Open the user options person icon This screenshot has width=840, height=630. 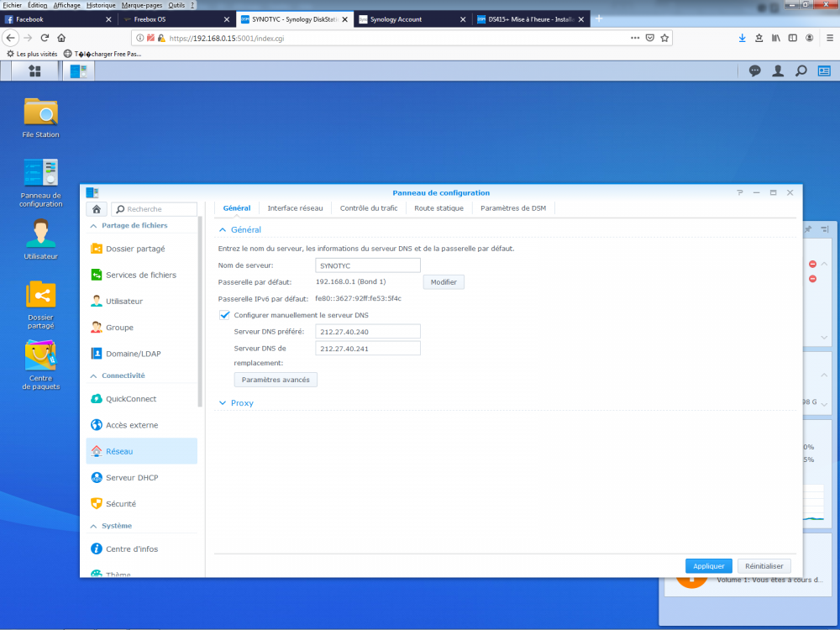click(778, 71)
